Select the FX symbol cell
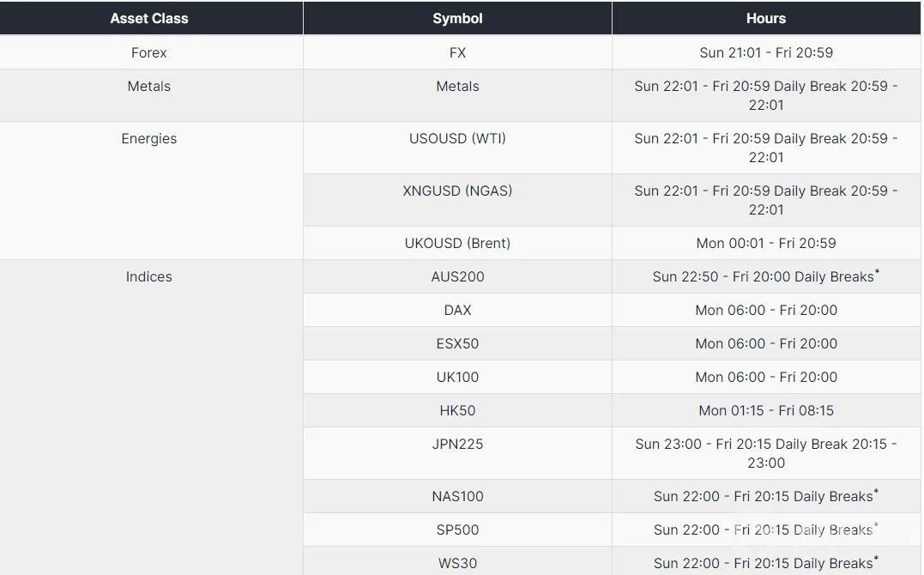 [x=457, y=52]
